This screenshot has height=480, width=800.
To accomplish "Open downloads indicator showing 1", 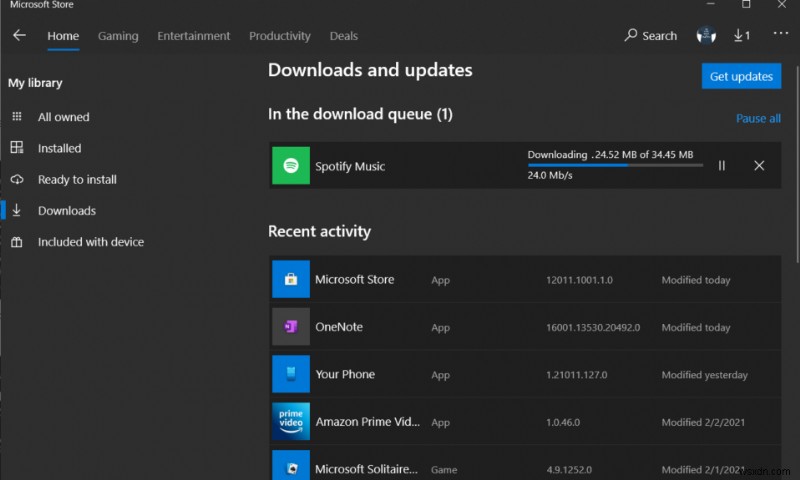I will (742, 35).
